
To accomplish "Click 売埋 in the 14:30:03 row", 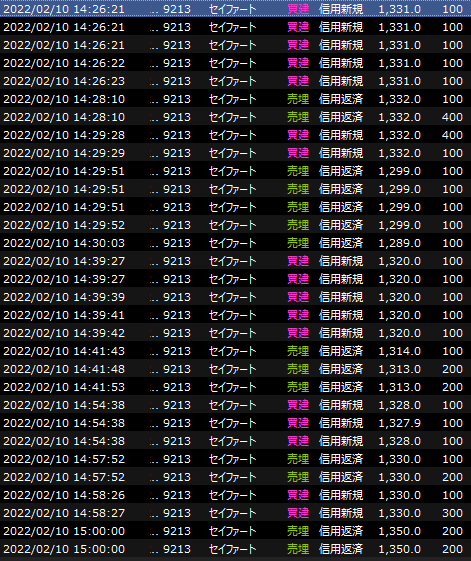I will click(x=298, y=243).
